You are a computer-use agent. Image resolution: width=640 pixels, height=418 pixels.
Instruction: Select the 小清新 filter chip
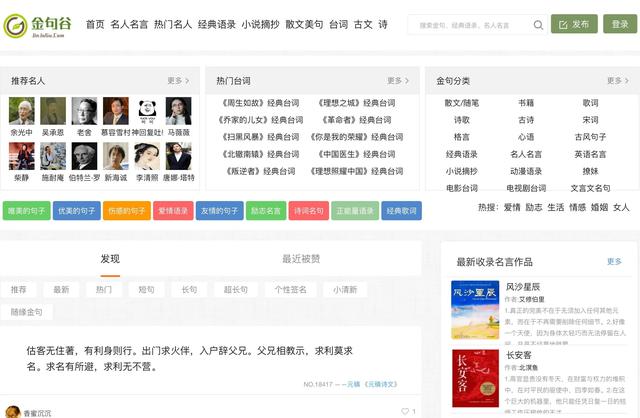point(348,289)
